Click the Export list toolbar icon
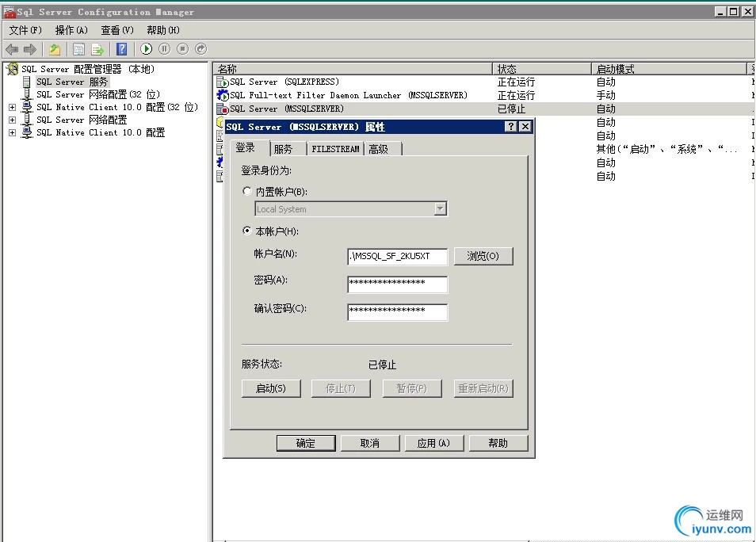Image resolution: width=756 pixels, height=542 pixels. pos(98,49)
